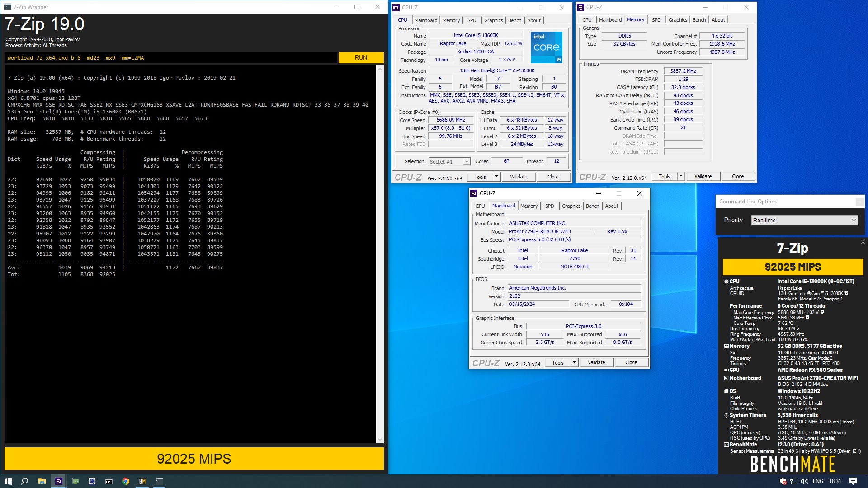Click the 7-Zip Wrapper title bar icon

[8, 7]
